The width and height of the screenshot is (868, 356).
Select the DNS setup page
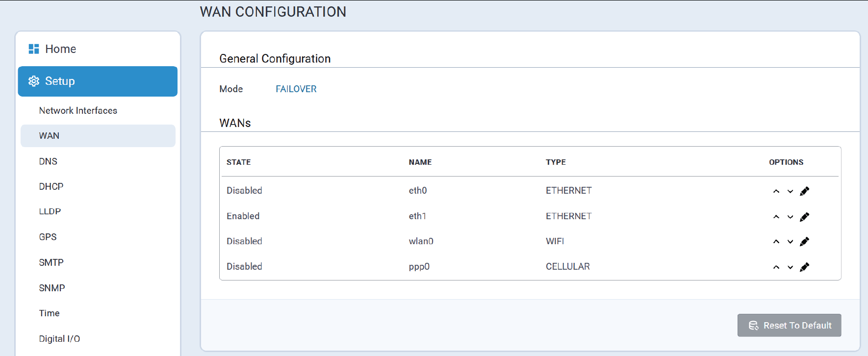(48, 161)
